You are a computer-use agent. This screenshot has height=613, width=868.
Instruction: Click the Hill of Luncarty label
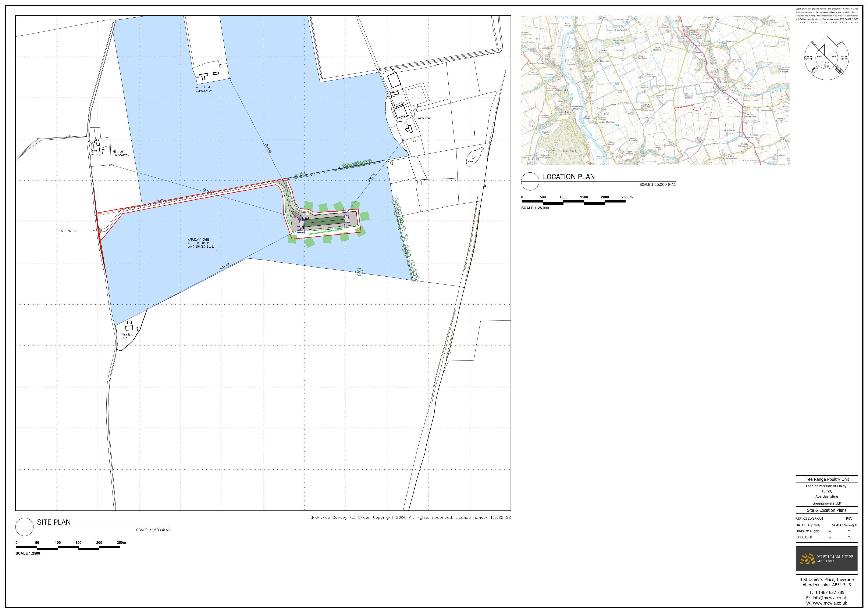[121, 153]
